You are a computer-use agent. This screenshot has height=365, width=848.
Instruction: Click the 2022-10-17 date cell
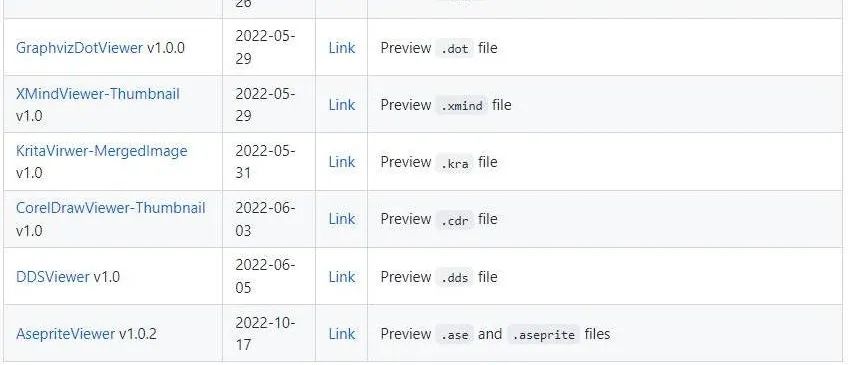(268, 334)
